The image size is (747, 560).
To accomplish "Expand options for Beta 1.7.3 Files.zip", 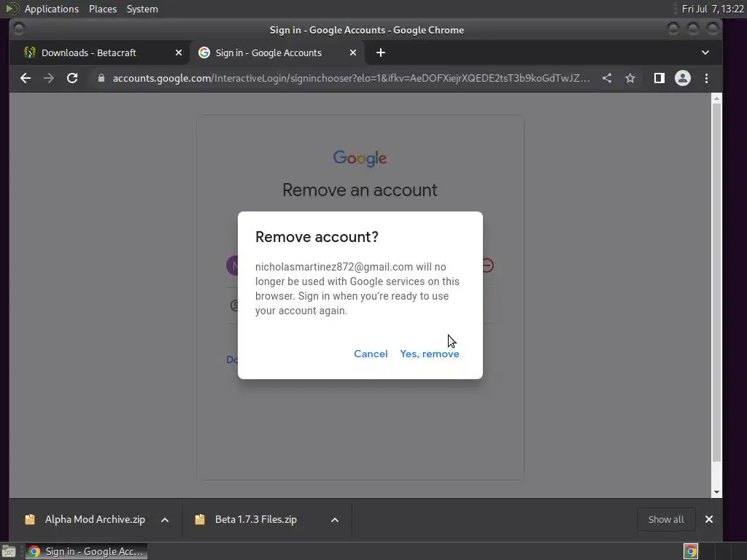I will [x=335, y=520].
